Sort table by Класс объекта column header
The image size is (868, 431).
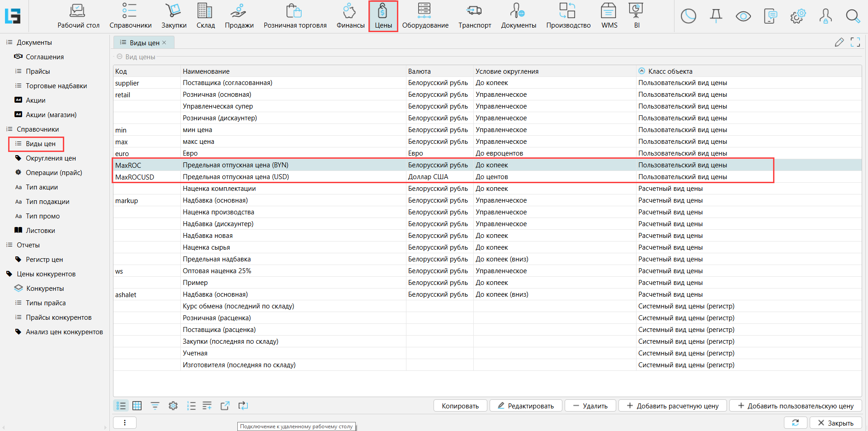coord(670,71)
